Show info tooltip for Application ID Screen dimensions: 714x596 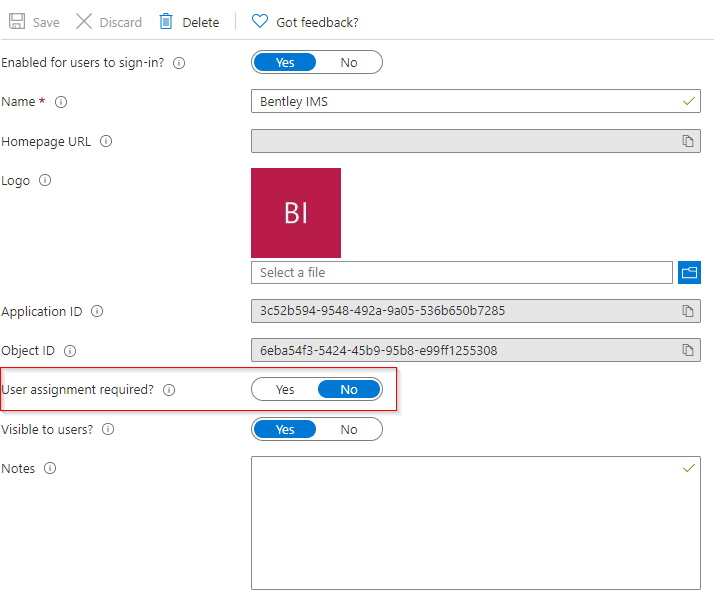[x=97, y=311]
